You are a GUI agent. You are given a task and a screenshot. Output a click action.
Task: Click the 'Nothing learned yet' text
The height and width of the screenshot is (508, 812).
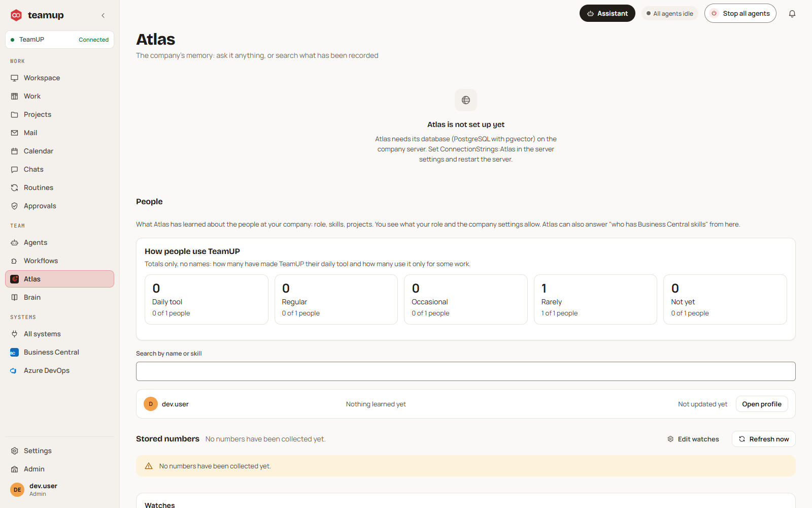tap(376, 404)
